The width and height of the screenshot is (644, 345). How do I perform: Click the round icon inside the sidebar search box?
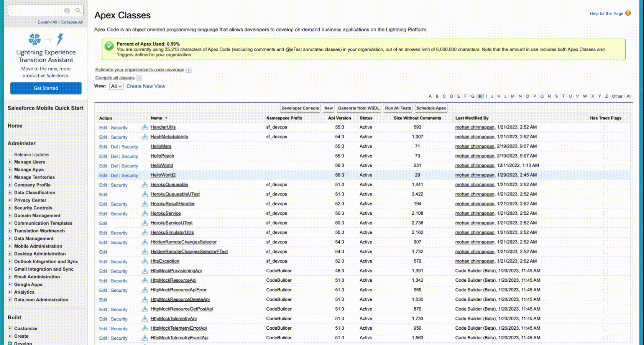tap(67, 11)
